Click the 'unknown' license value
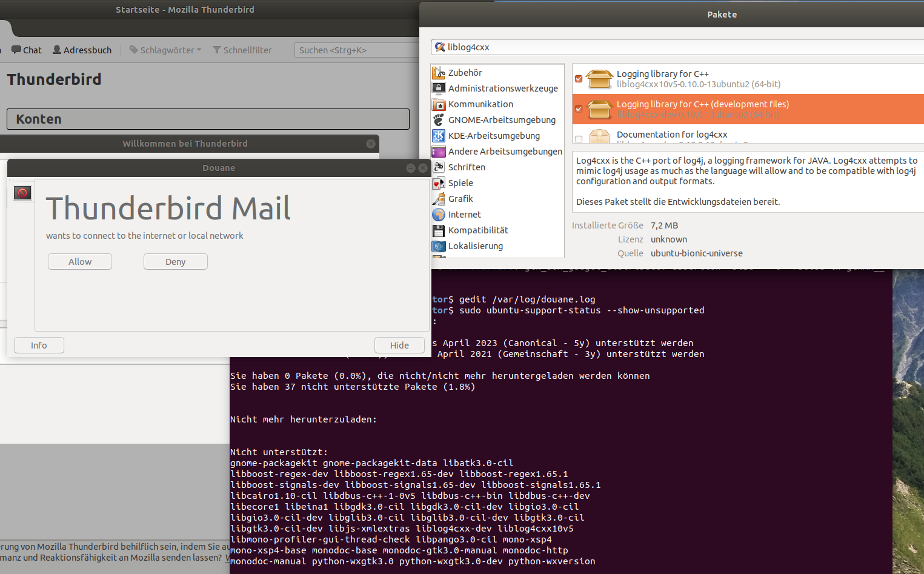Image resolution: width=924 pixels, height=574 pixels. pyautogui.click(x=669, y=239)
